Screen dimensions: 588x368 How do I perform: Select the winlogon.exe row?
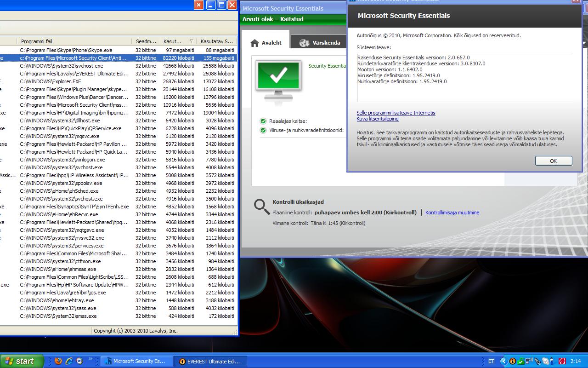coord(119,160)
